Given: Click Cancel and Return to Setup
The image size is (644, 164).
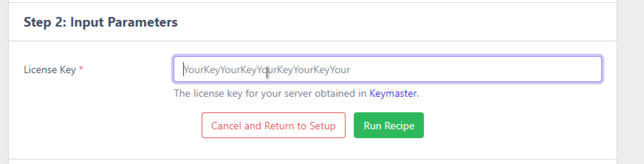Looking at the screenshot, I should click(273, 126).
